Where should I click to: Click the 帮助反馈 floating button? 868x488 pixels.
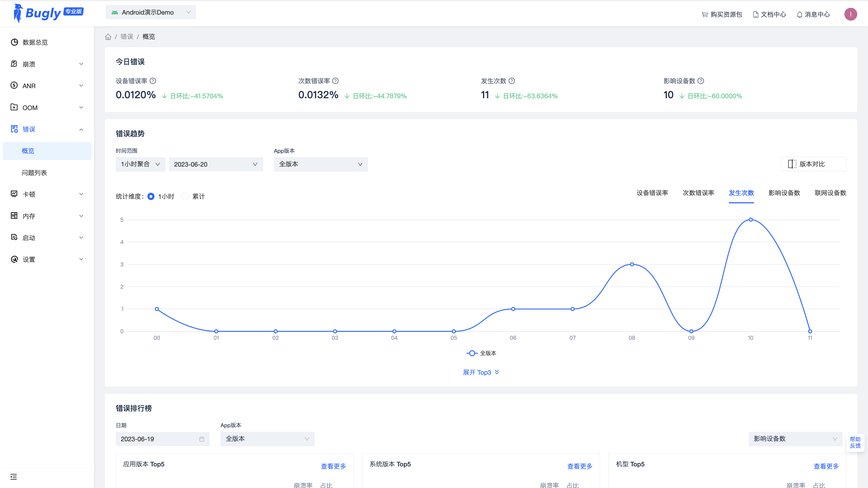[855, 443]
